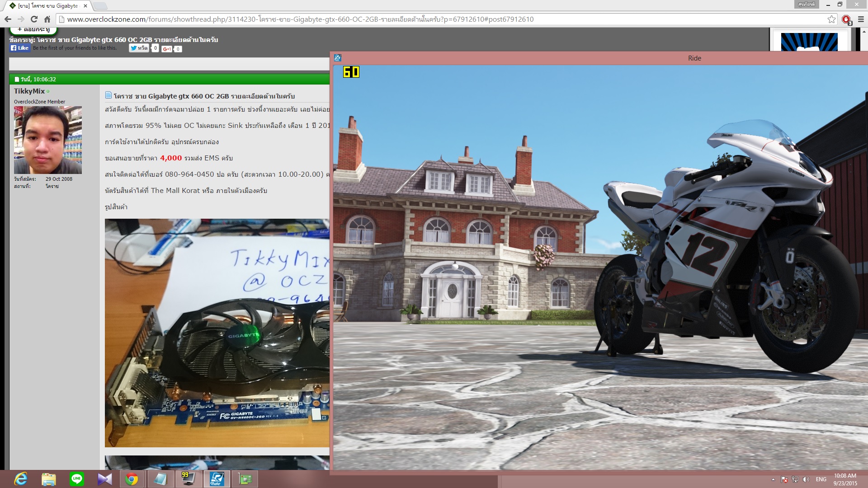Viewport: 868px width, 488px height.
Task: Open Internet Explorer from the taskbar
Action: point(21,479)
